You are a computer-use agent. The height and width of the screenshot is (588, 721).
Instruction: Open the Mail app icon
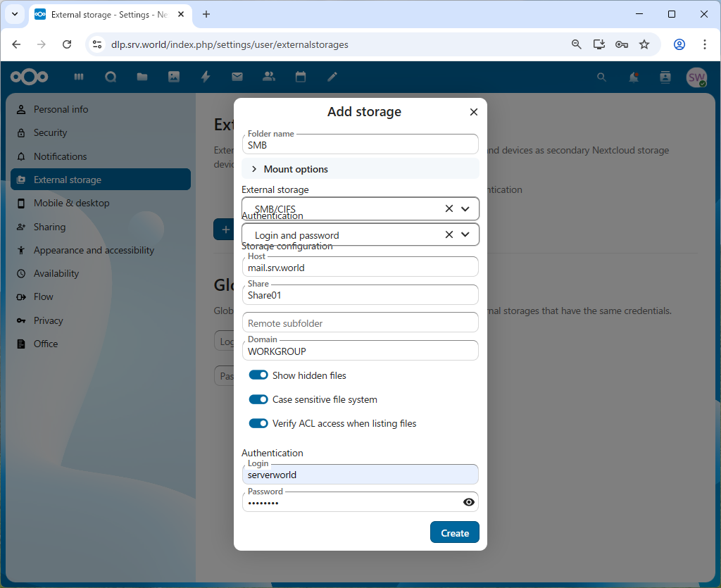pyautogui.click(x=237, y=77)
